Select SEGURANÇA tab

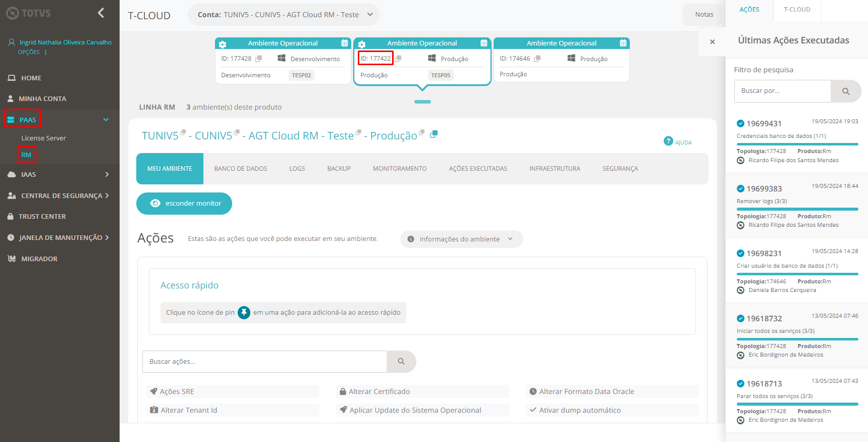(620, 169)
